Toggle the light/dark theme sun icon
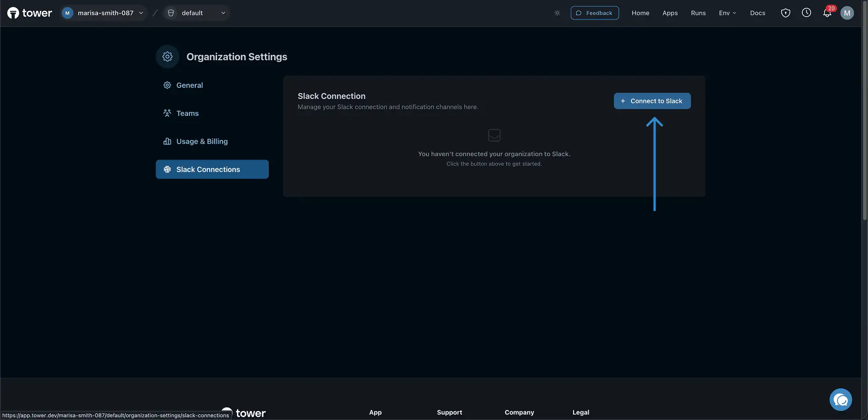The image size is (868, 420). pos(557,13)
